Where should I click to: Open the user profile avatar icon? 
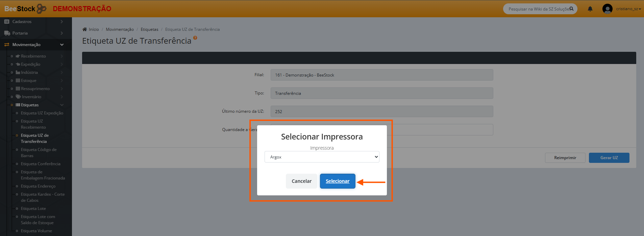(x=607, y=9)
